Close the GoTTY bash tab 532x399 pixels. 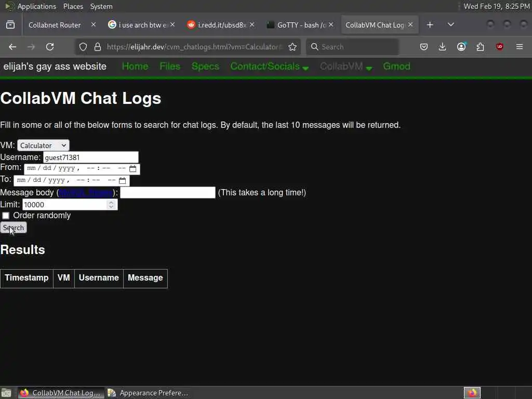click(331, 25)
